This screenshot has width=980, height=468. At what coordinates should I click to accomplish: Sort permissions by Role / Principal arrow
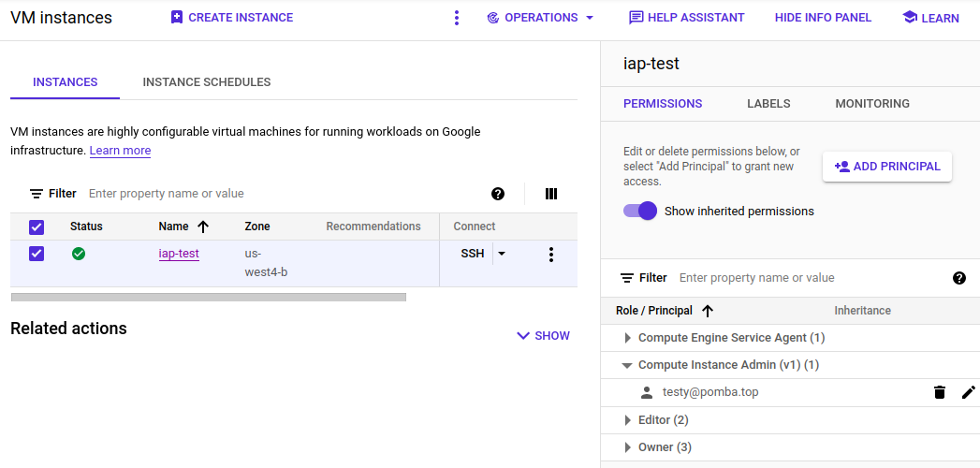(x=708, y=311)
